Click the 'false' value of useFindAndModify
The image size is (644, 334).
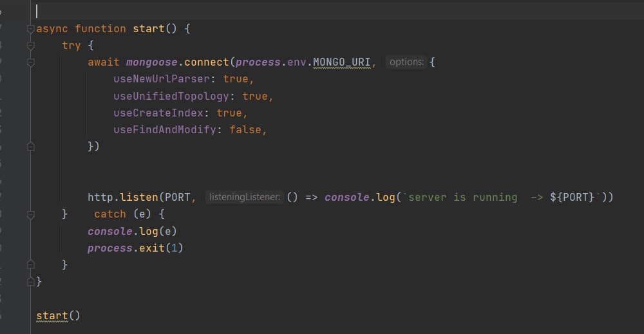[245, 129]
